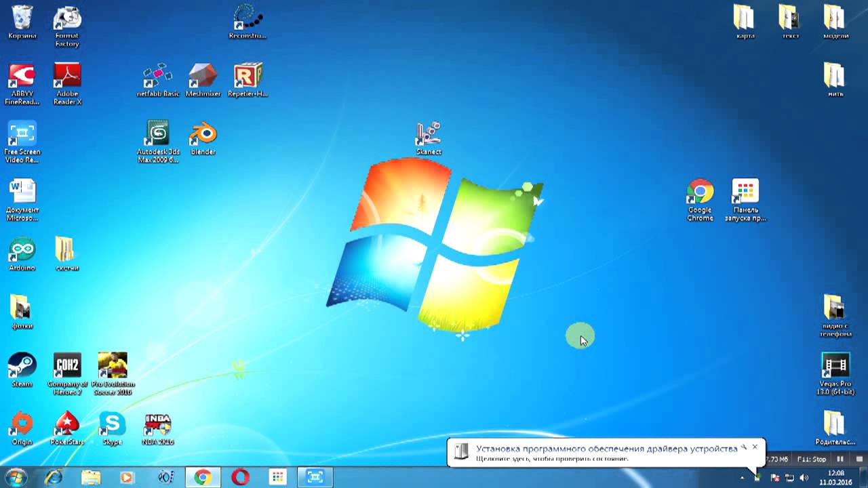Open the Chrome App Launcher taskbar icon
Image resolution: width=868 pixels, height=488 pixels.
(x=278, y=477)
